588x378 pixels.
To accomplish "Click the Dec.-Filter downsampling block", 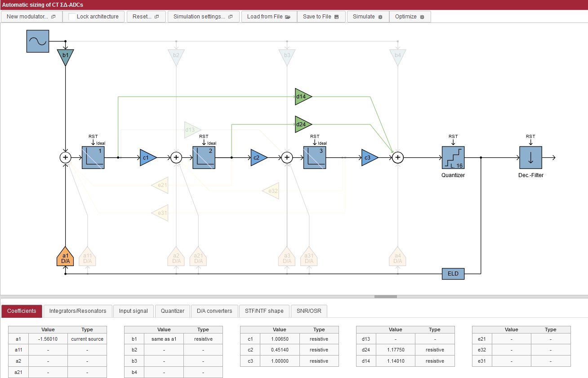I will 530,157.
